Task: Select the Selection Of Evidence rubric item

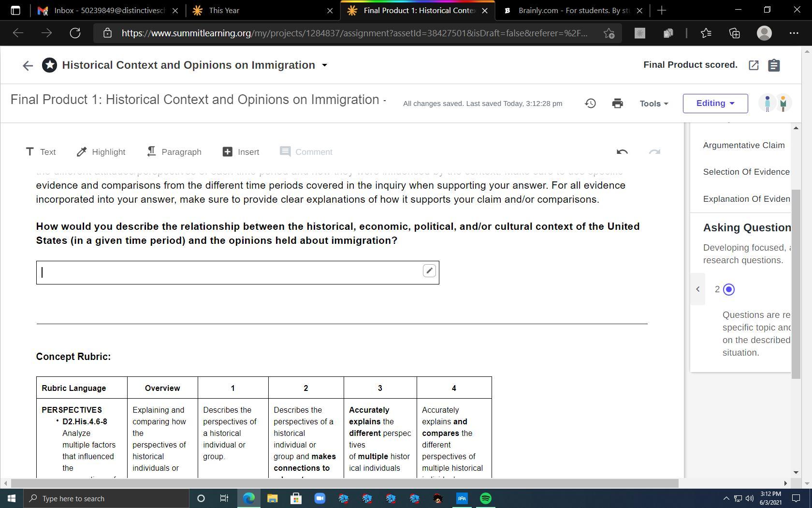Action: coord(746,172)
